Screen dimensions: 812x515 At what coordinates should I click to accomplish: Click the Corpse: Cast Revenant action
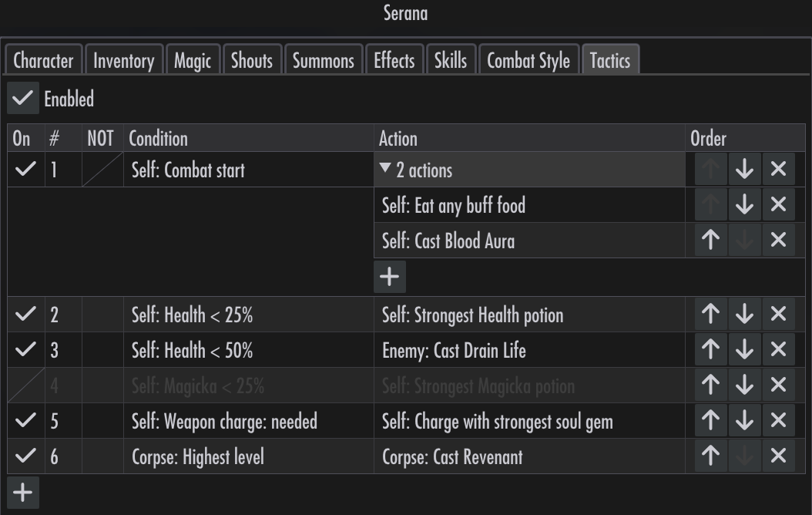(x=529, y=456)
